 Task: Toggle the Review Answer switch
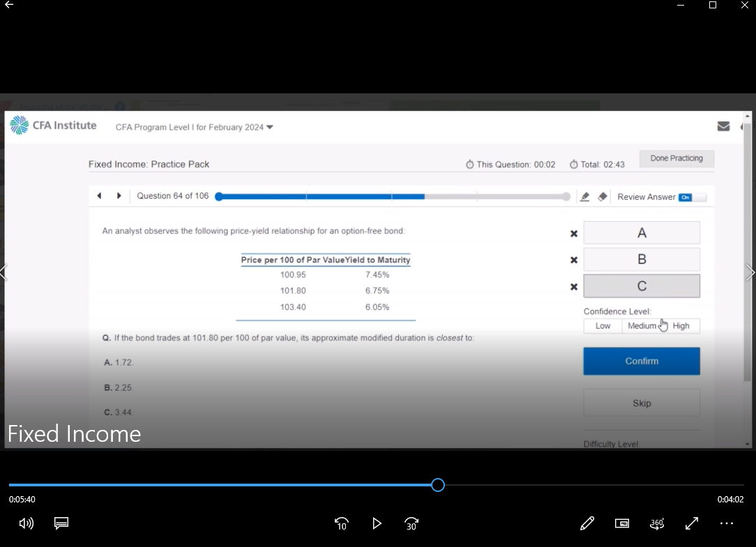(x=692, y=197)
